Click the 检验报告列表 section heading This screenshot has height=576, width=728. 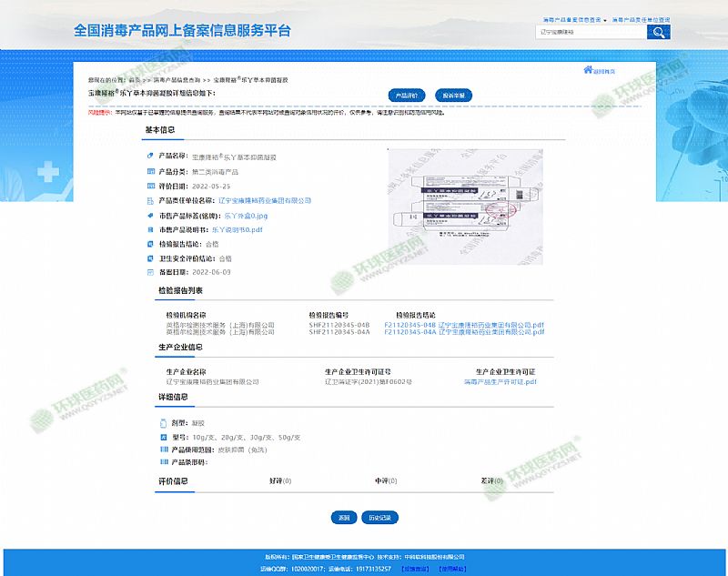pyautogui.click(x=180, y=290)
